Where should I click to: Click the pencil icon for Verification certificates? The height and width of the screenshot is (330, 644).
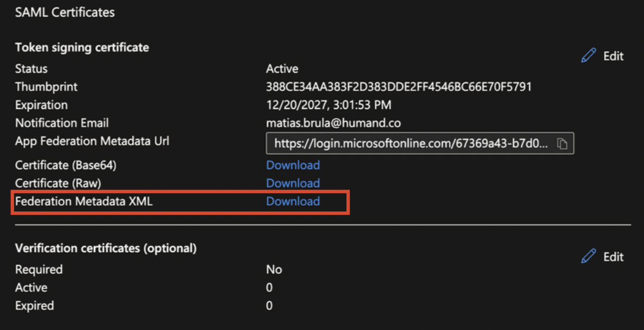588,256
